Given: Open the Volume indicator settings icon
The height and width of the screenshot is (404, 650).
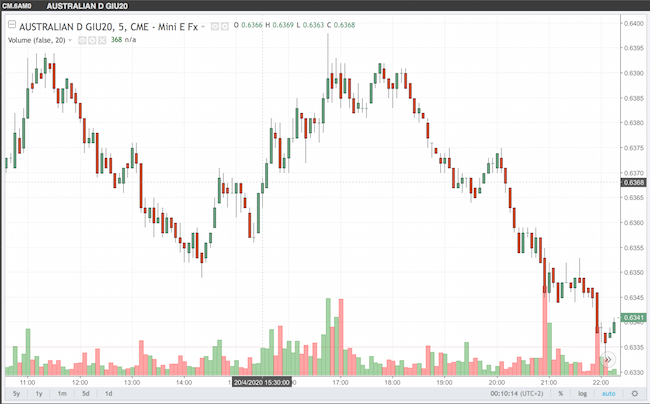Looking at the screenshot, I should tap(92, 40).
